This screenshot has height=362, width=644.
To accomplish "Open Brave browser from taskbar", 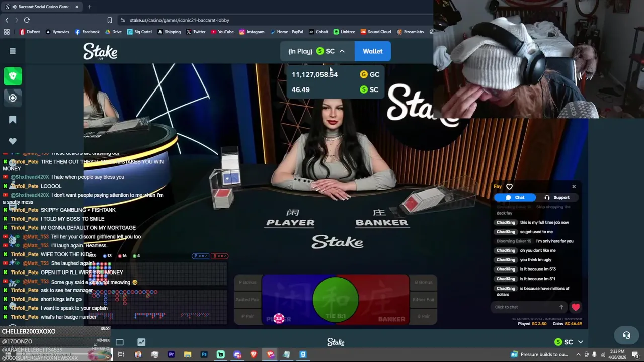I will [x=253, y=354].
